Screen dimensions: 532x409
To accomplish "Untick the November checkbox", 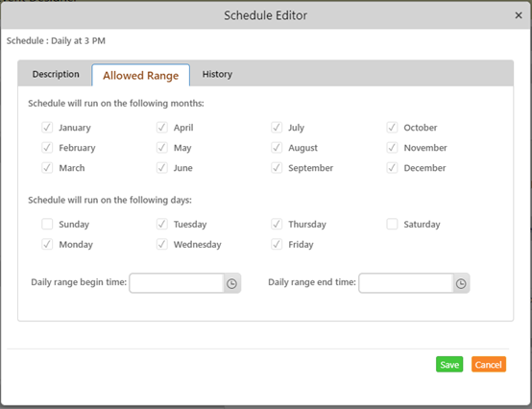I will 392,148.
